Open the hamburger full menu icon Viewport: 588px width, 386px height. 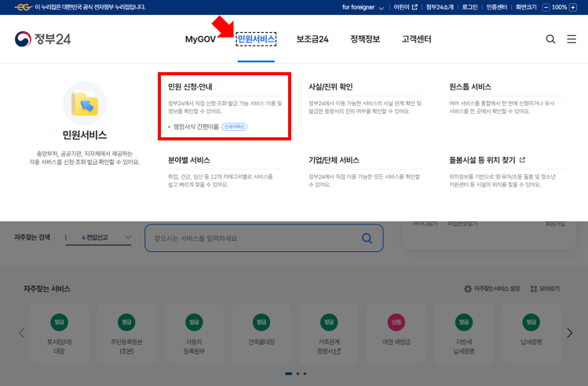tap(572, 39)
